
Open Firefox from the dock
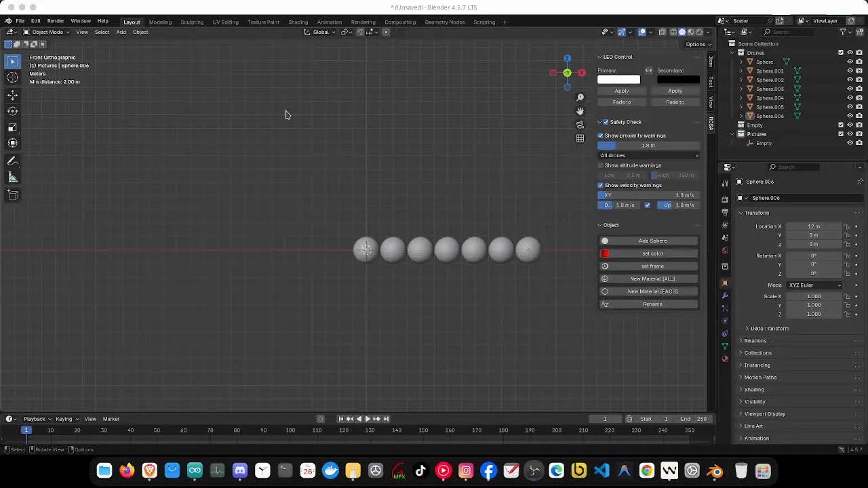127,470
